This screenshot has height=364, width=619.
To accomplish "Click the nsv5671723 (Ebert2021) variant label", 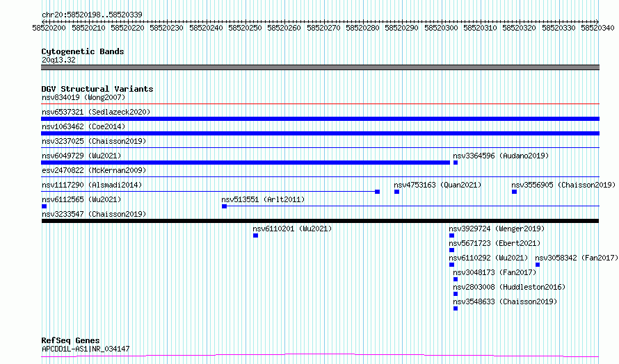I will click(495, 243).
